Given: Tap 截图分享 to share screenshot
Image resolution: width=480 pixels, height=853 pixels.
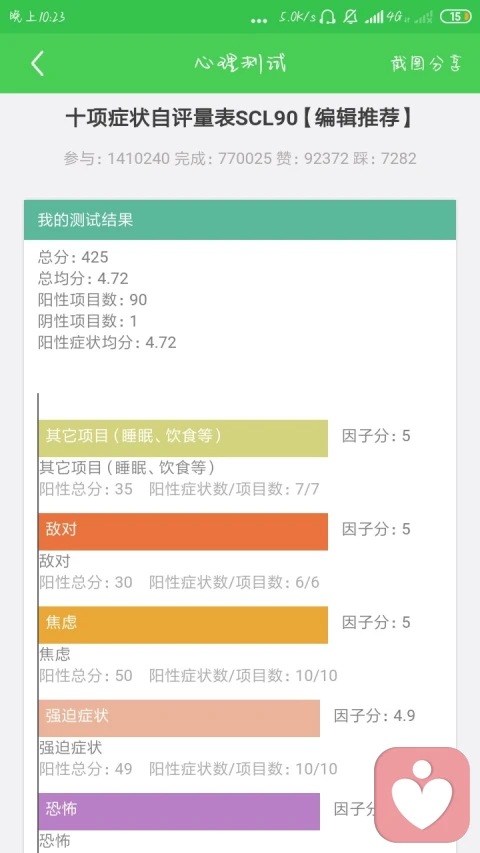Looking at the screenshot, I should pyautogui.click(x=426, y=64).
